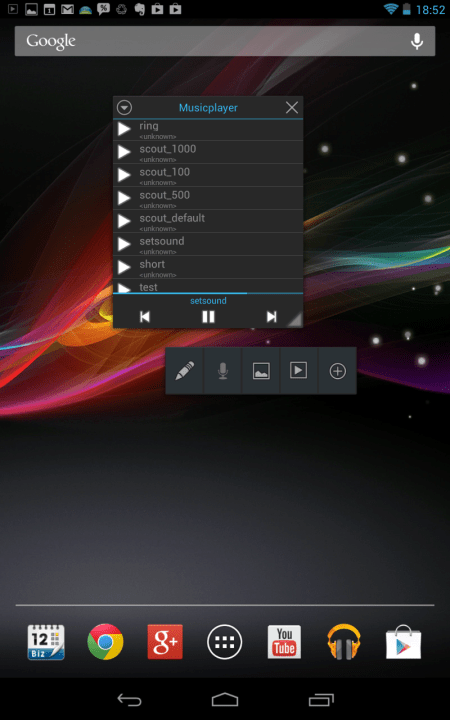Tap the microphone recorder icon in floating bar
The image size is (450, 720).
[223, 371]
